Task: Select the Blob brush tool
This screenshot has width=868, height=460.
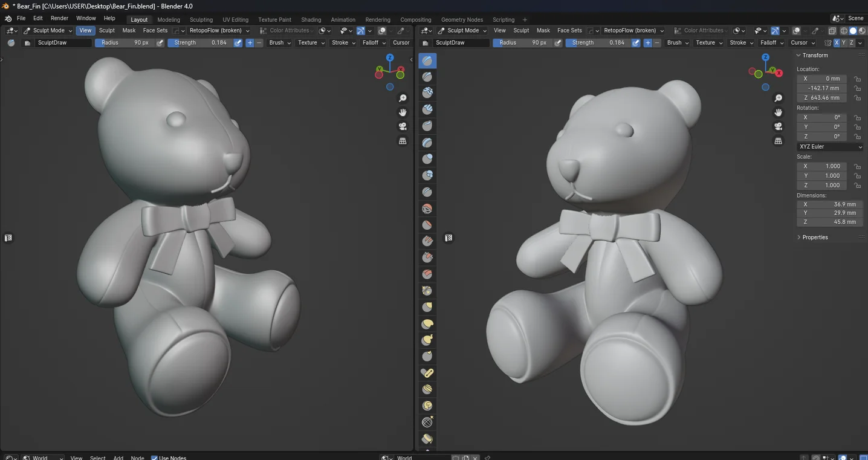Action: click(427, 175)
